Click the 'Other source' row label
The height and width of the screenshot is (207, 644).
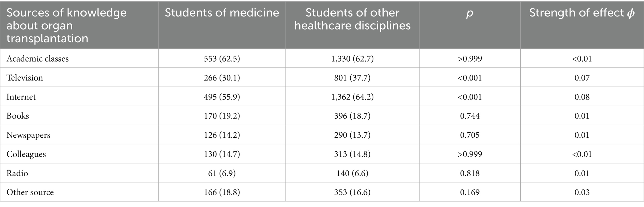click(30, 192)
